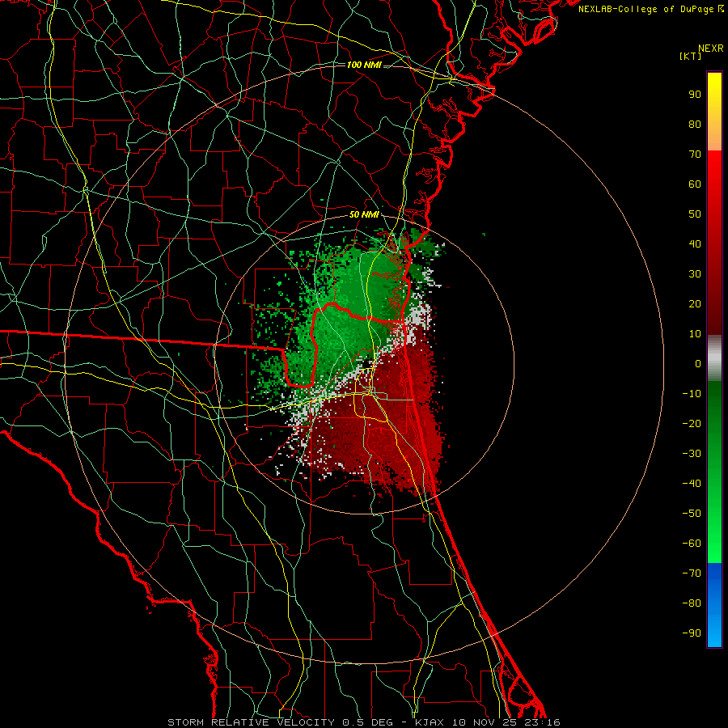
Task: Click the 50 value on the velocity scale
Action: 695,214
